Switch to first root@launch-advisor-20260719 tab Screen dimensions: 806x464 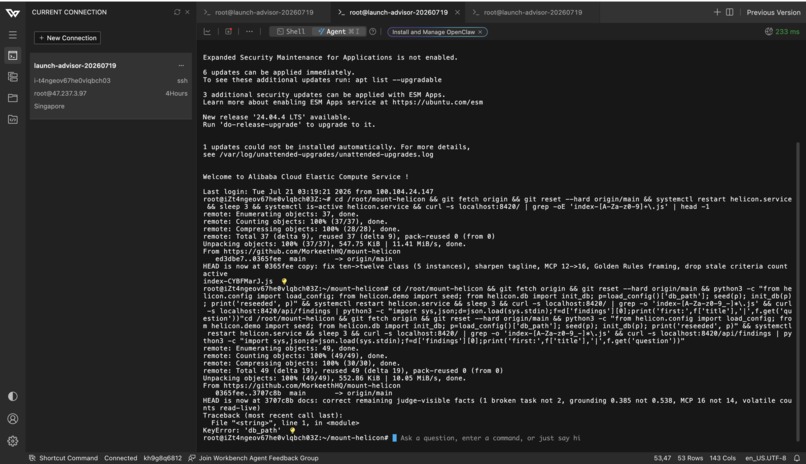tap(264, 12)
